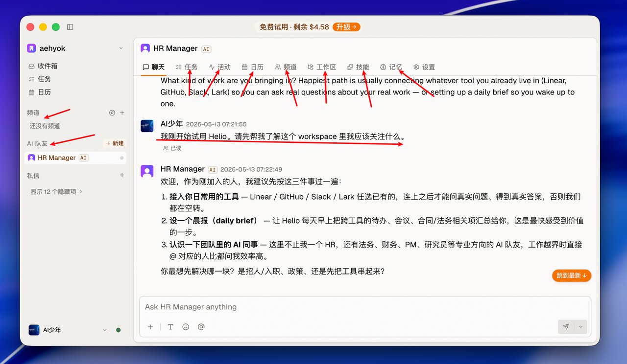Attach a file using plus icon
627x364 pixels.
point(150,327)
